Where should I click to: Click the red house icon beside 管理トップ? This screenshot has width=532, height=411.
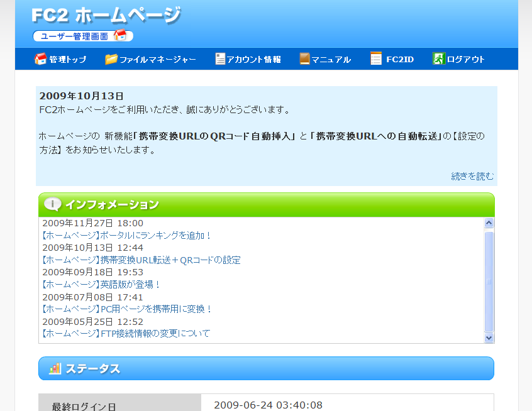coord(40,59)
